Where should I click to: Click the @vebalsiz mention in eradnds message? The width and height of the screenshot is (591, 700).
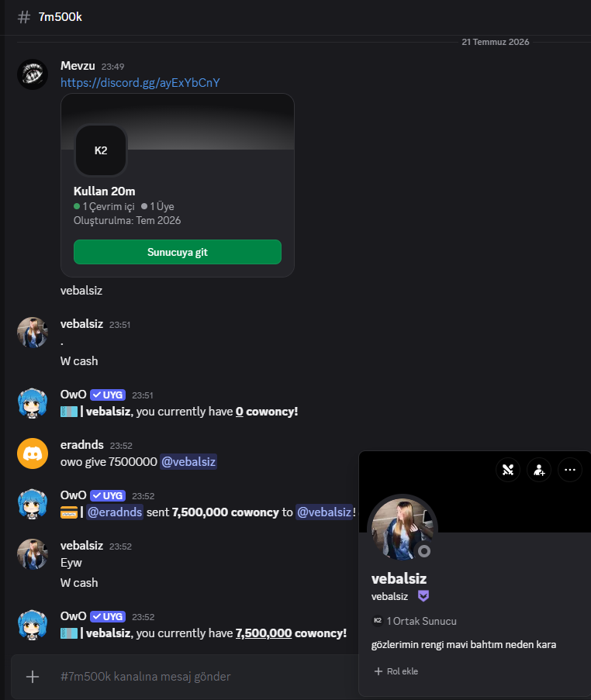[x=188, y=461]
